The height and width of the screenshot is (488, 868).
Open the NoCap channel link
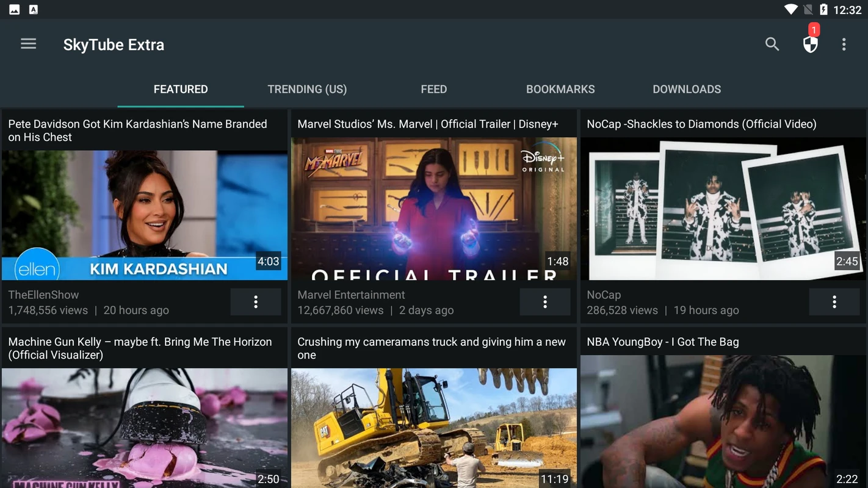pyautogui.click(x=603, y=295)
